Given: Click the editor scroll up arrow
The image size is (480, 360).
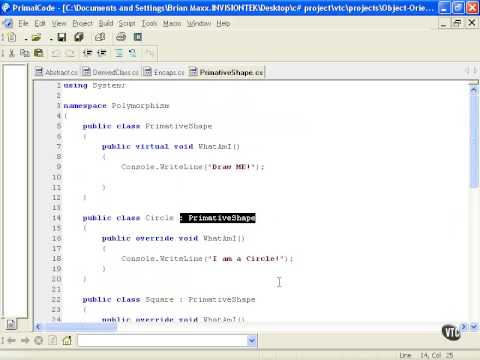Looking at the screenshot, I should (x=473, y=90).
